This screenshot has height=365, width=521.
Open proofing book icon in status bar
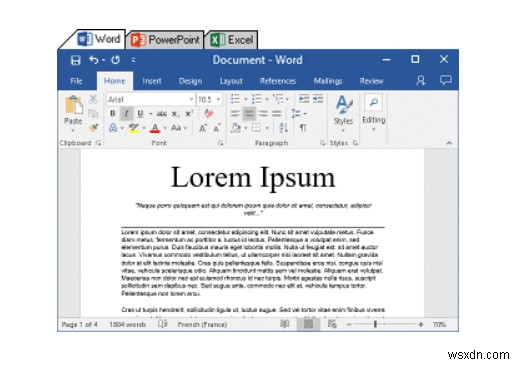tap(163, 324)
